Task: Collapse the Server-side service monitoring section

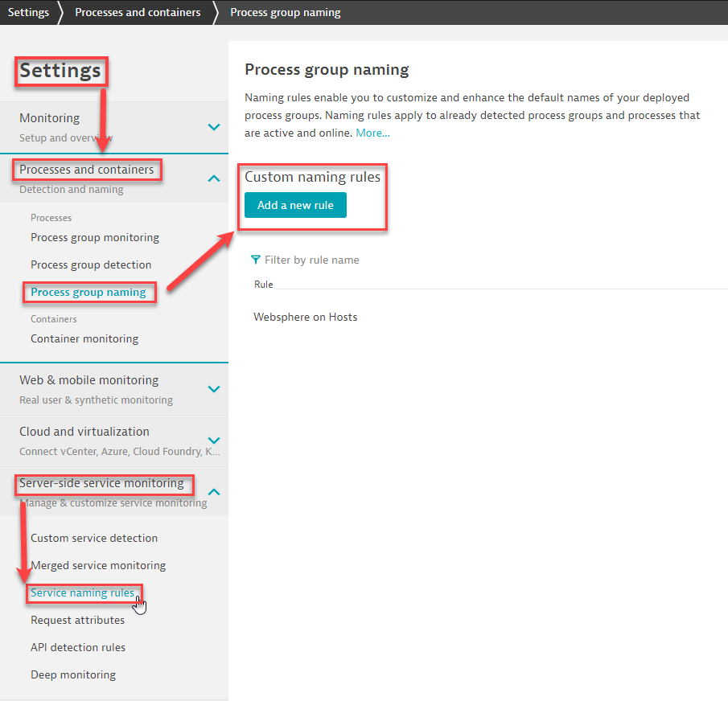Action: 214,491
